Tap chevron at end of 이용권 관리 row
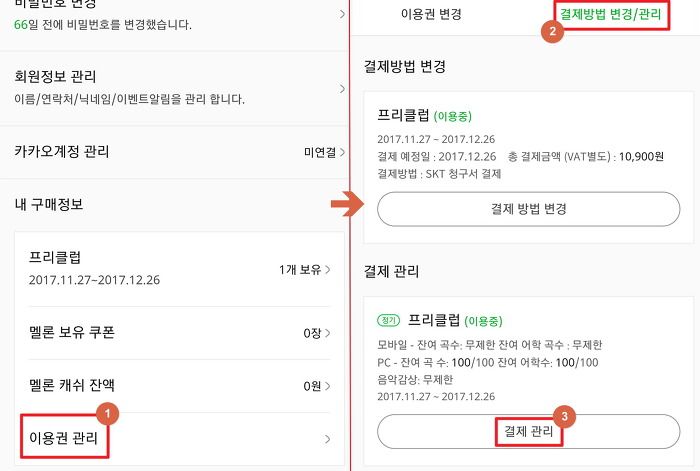 point(328,439)
